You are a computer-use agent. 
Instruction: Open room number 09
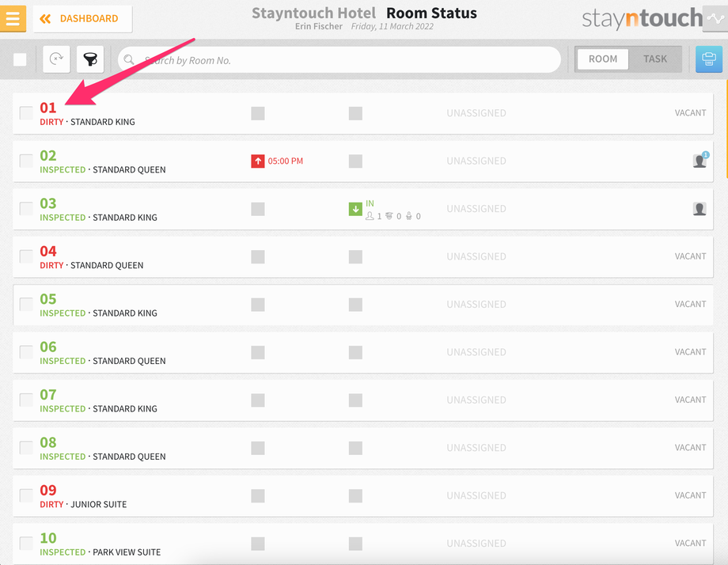(x=47, y=491)
